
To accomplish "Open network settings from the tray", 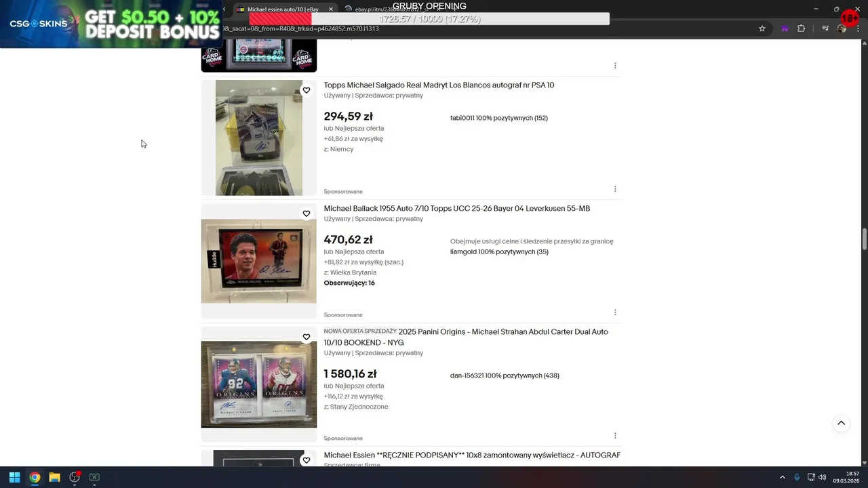I will point(811,477).
